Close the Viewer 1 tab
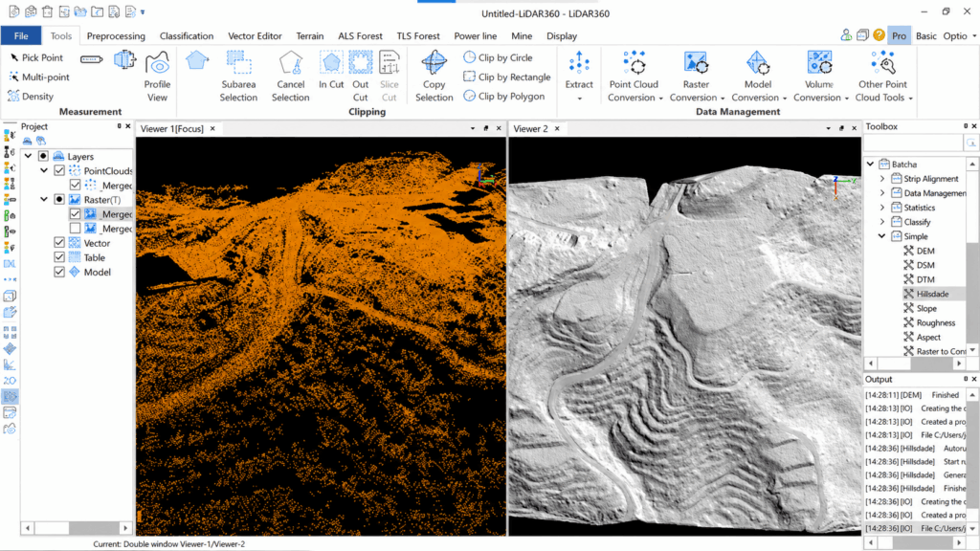The width and height of the screenshot is (980, 551). coord(212,129)
